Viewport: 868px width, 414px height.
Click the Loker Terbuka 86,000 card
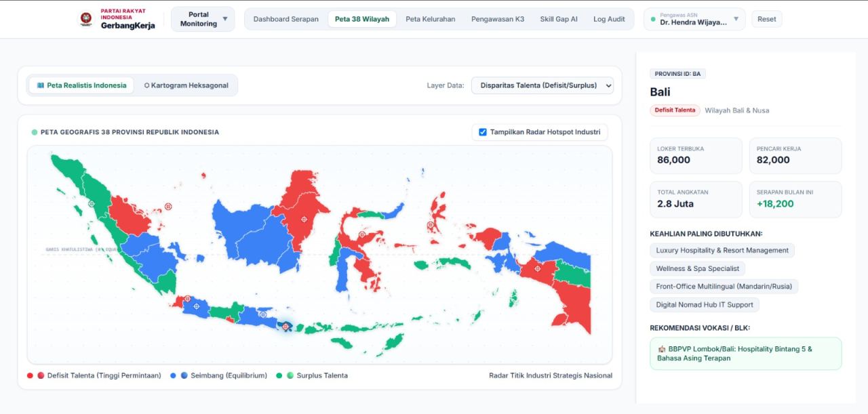[696, 156]
